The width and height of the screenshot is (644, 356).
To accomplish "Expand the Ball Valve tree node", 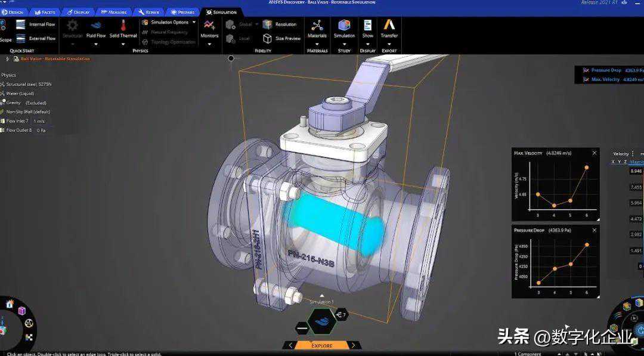I will pos(8,59).
